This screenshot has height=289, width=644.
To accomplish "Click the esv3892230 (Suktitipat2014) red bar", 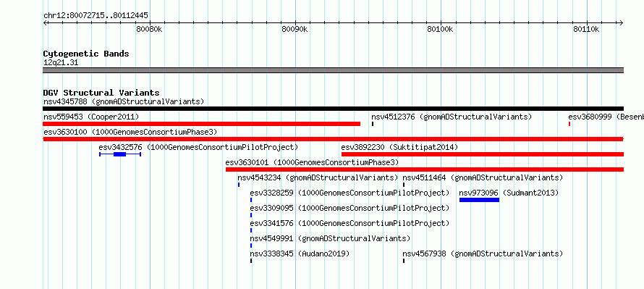I will coord(482,154).
